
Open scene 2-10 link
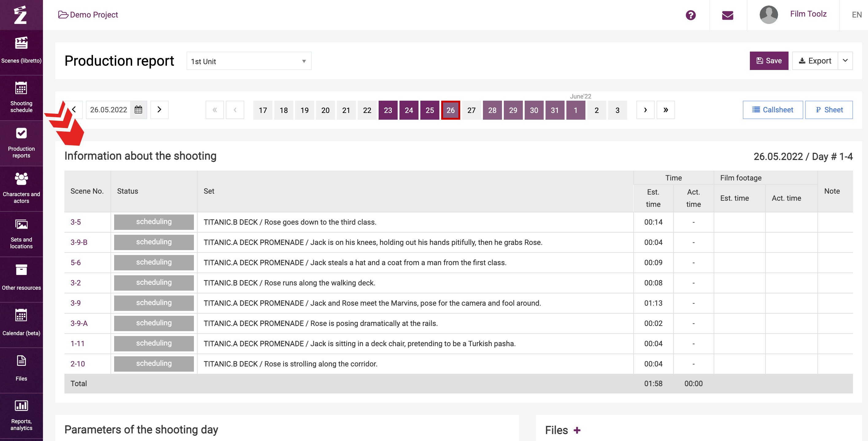(x=78, y=363)
